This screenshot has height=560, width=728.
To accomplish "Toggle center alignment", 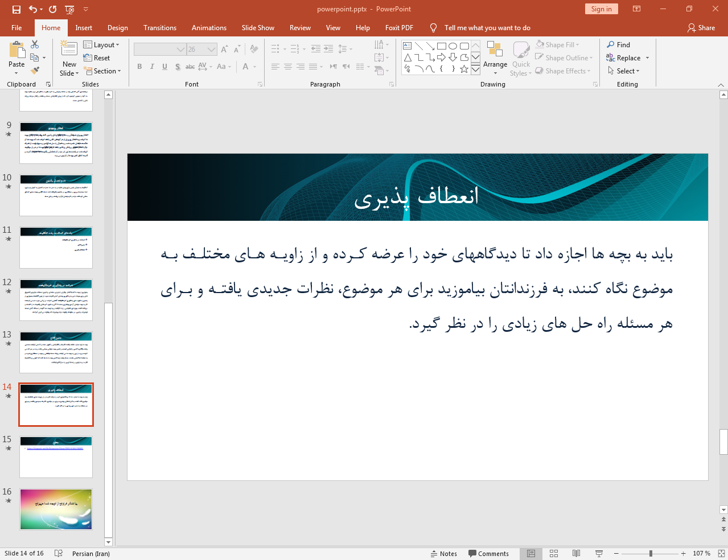I will tap(288, 67).
